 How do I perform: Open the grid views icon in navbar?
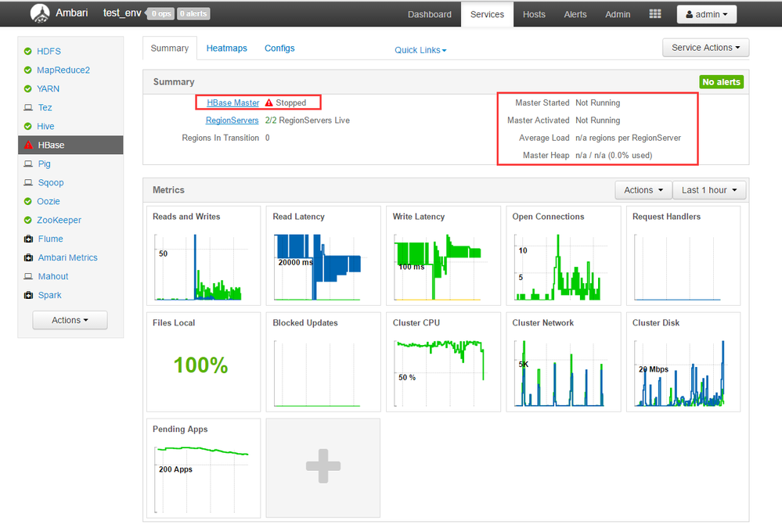point(655,14)
